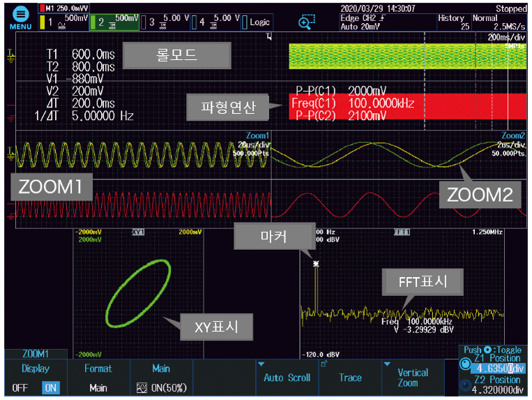
Task: Open the Edge CH2 trigger settings
Action: (388, 22)
